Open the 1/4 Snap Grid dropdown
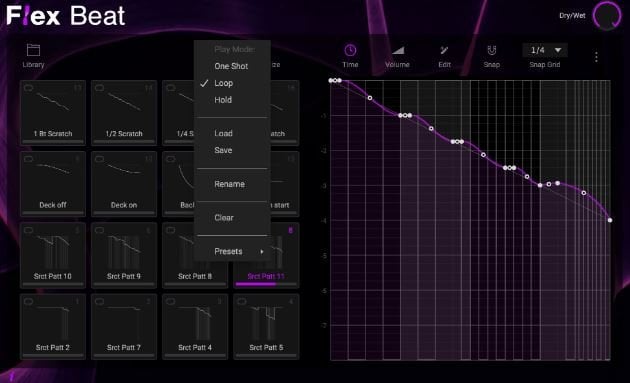This screenshot has height=383, width=630. 545,50
